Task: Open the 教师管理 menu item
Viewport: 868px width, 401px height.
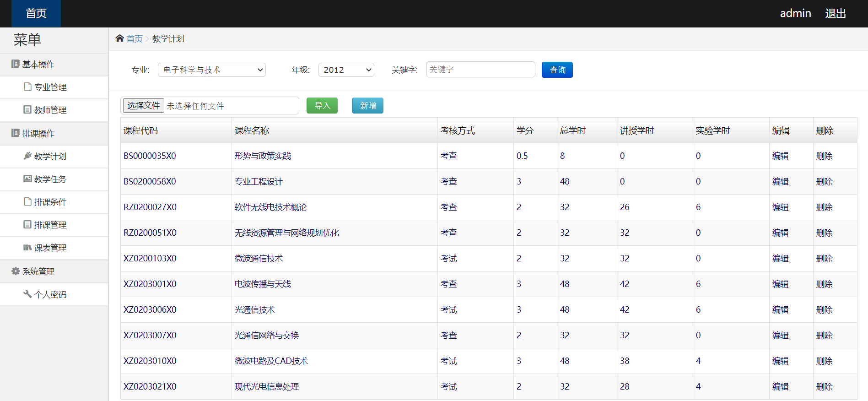Action: click(54, 110)
